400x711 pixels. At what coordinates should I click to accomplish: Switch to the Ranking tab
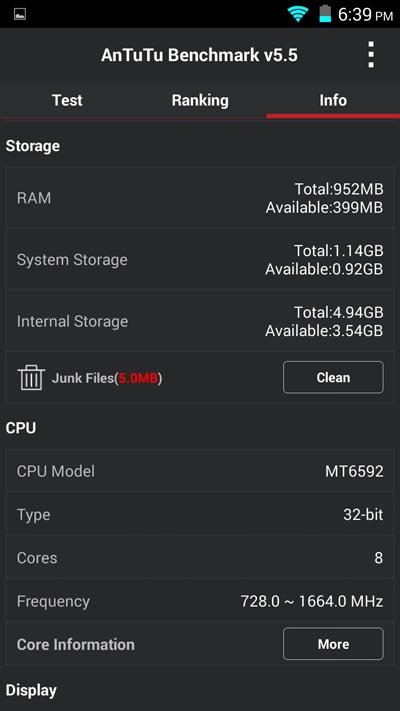click(x=200, y=100)
